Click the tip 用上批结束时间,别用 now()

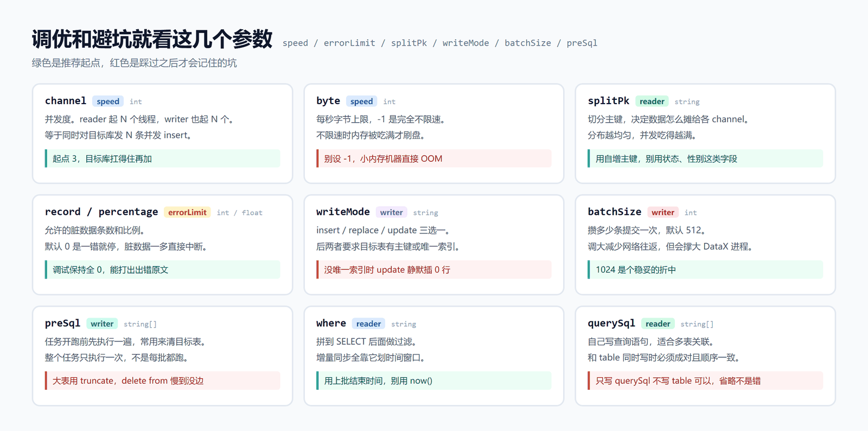coord(434,381)
